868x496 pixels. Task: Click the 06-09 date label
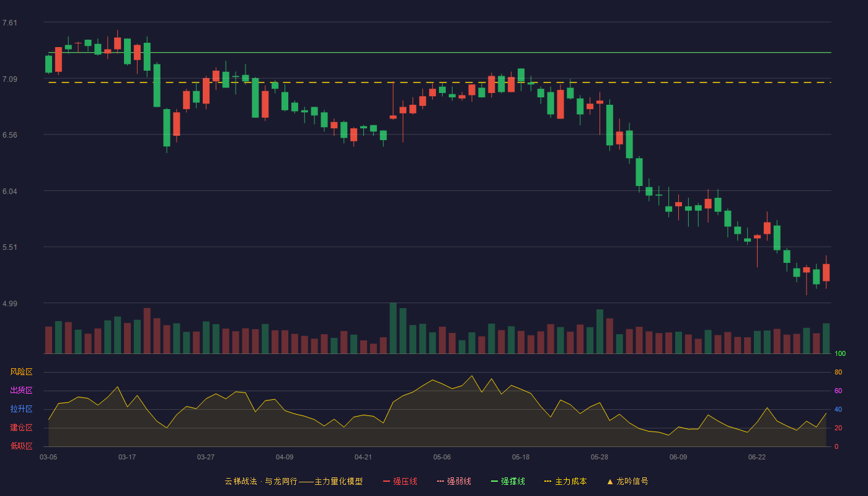(678, 457)
